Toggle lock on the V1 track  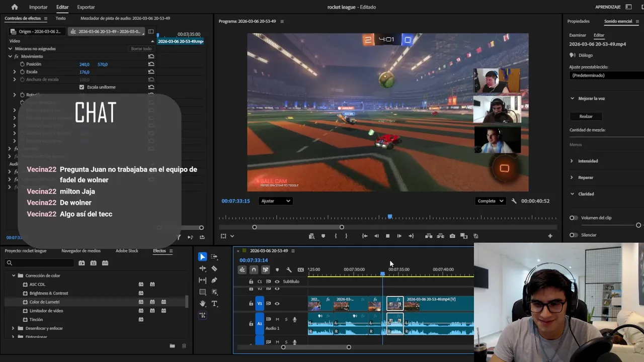[251, 303]
